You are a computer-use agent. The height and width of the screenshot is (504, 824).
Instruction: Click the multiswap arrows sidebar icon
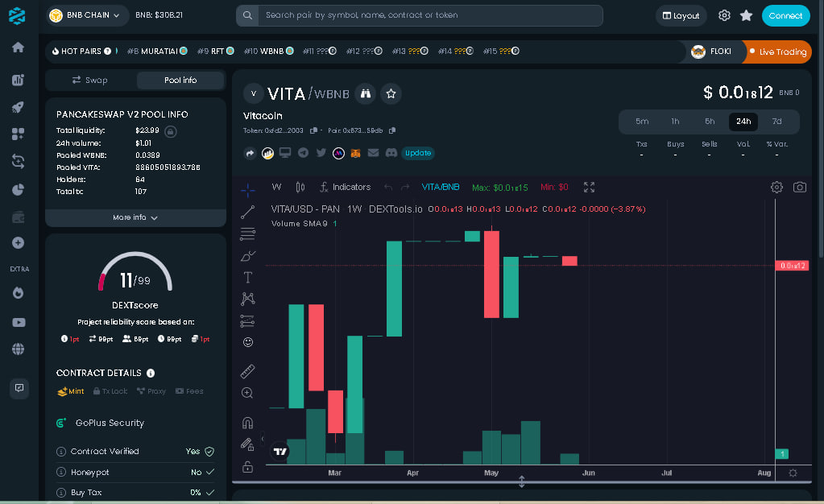click(x=18, y=161)
